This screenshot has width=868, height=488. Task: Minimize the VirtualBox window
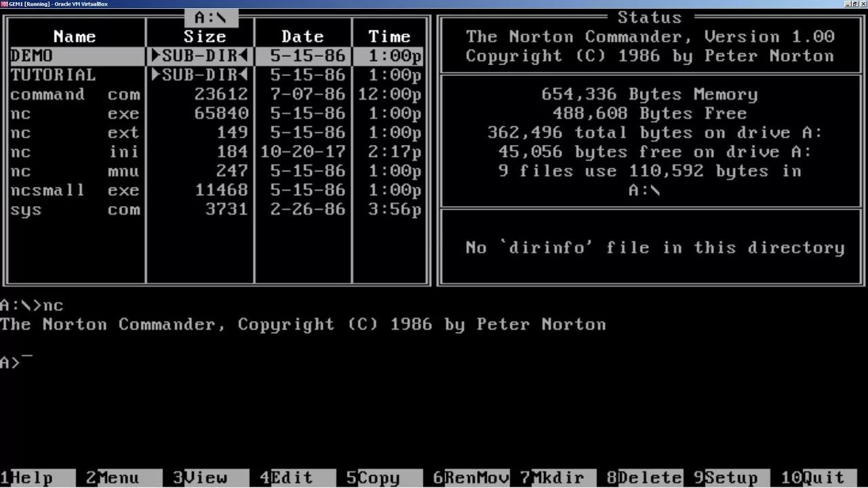[x=848, y=3]
